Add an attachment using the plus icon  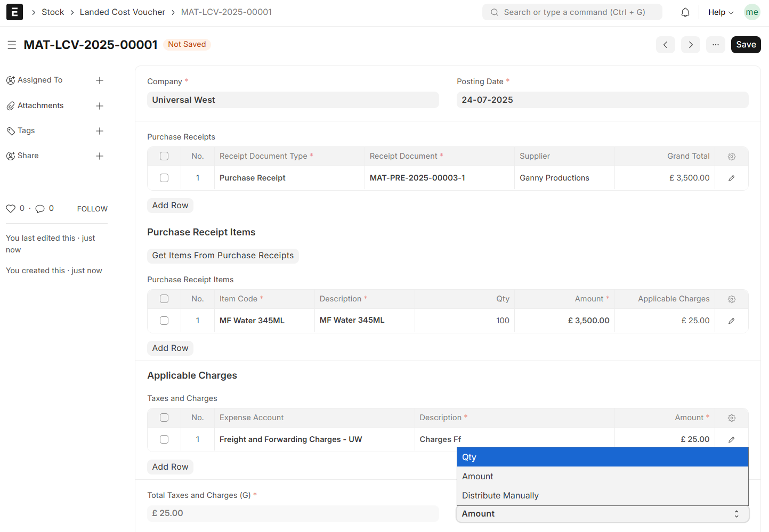tap(100, 106)
